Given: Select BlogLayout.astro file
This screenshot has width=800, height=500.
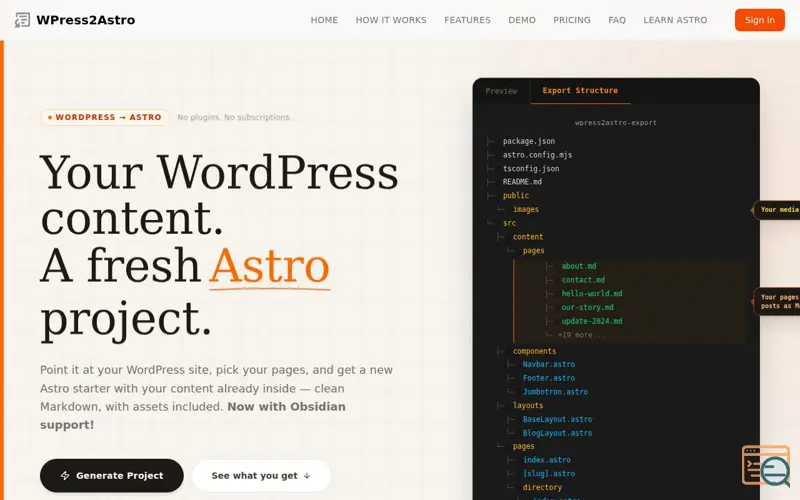Looking at the screenshot, I should pyautogui.click(x=557, y=433).
